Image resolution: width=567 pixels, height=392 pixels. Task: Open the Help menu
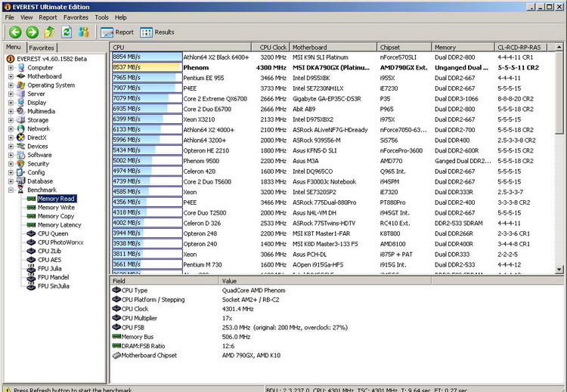click(121, 17)
